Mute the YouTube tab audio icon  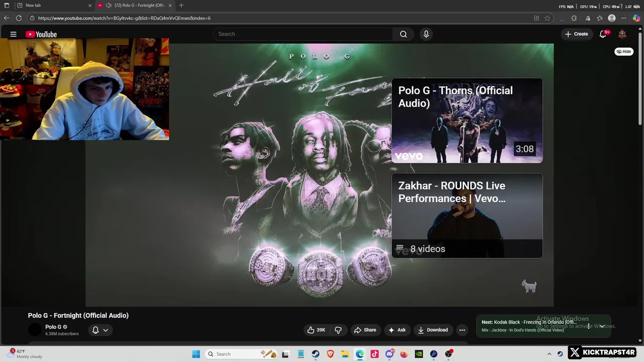point(108,6)
